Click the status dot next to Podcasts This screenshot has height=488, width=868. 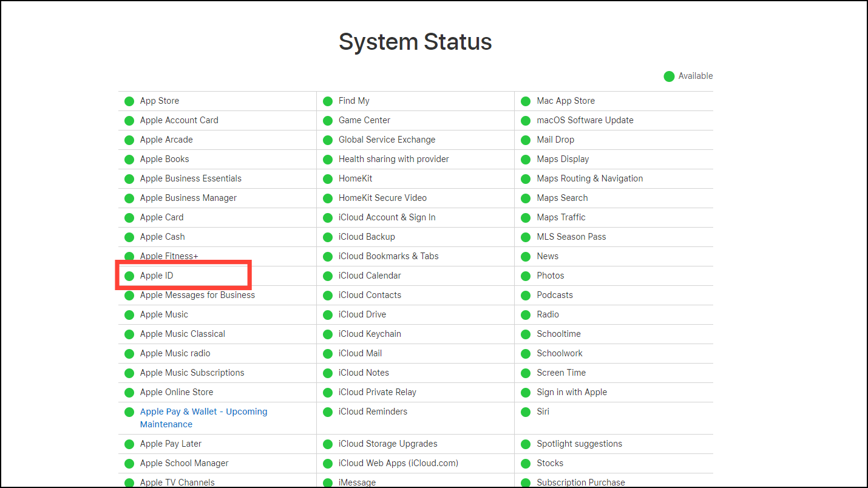click(x=526, y=296)
